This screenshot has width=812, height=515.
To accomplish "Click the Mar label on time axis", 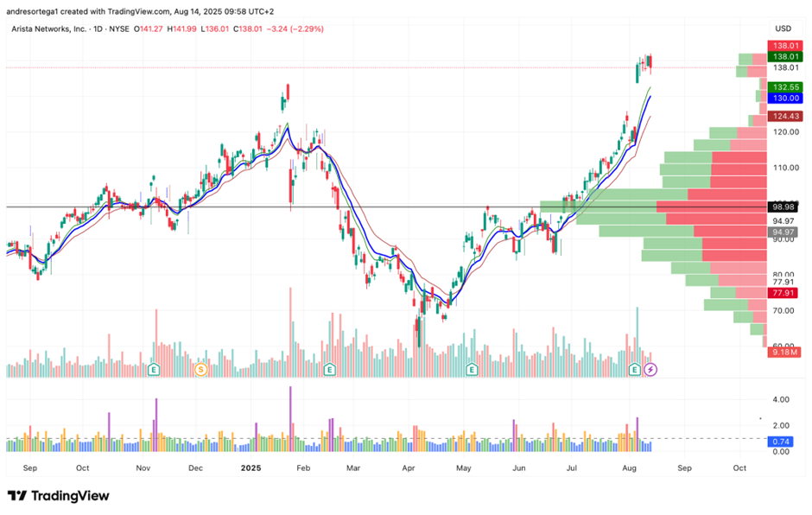I will tap(353, 467).
